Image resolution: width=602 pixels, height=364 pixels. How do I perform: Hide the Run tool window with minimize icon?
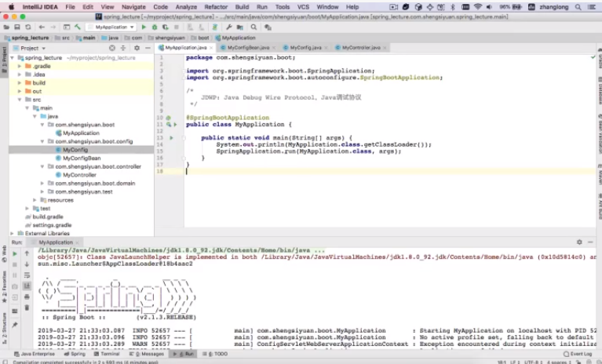[x=592, y=242]
